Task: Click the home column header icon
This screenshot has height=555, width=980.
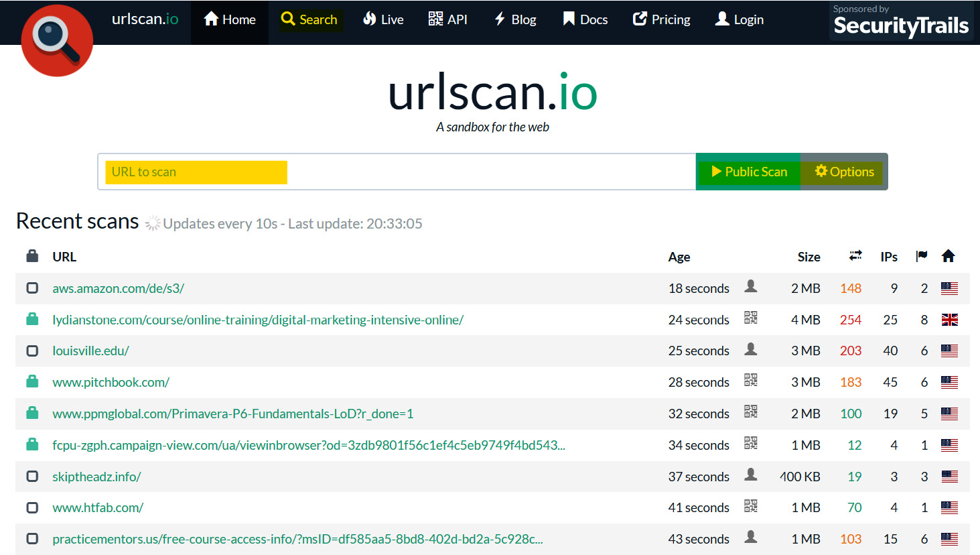Action: 948,255
